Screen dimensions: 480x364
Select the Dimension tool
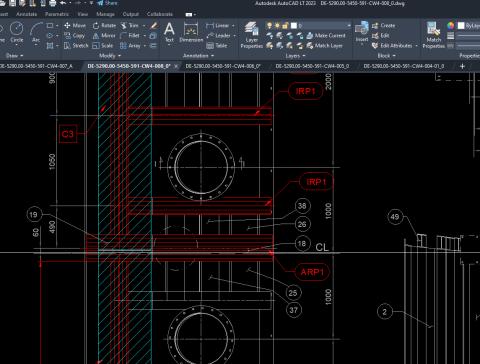point(191,32)
